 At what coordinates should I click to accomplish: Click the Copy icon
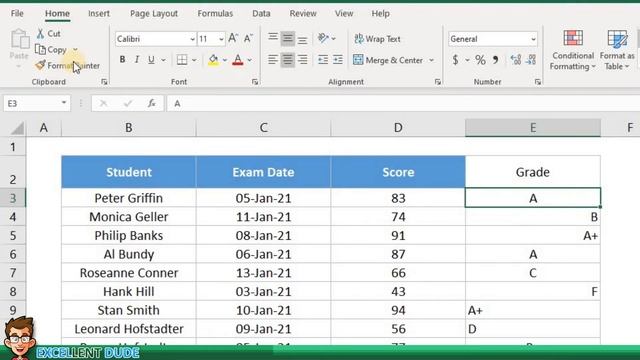pyautogui.click(x=40, y=49)
